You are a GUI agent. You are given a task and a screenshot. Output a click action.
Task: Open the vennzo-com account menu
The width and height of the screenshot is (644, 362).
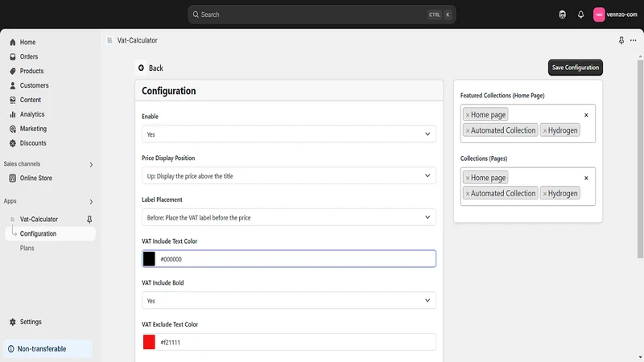(615, 14)
